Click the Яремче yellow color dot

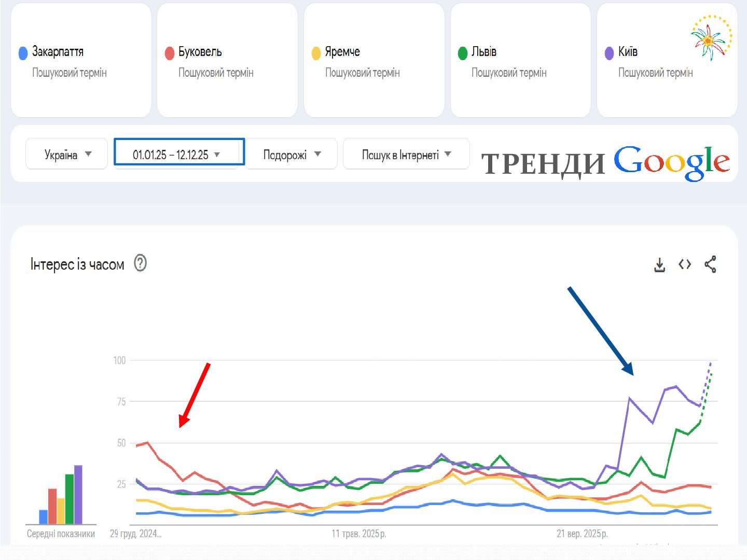pyautogui.click(x=316, y=53)
